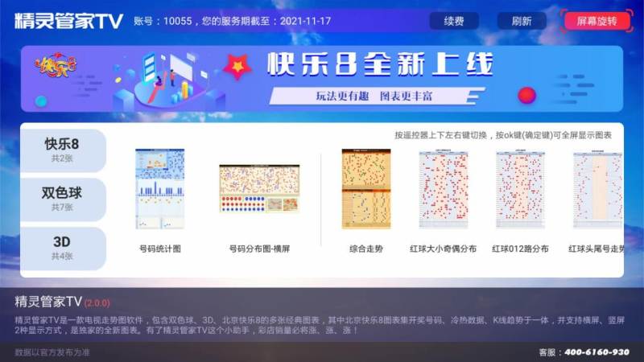The width and height of the screenshot is (644, 362).
Task: Select the 双色球 category tab
Action: point(63,200)
